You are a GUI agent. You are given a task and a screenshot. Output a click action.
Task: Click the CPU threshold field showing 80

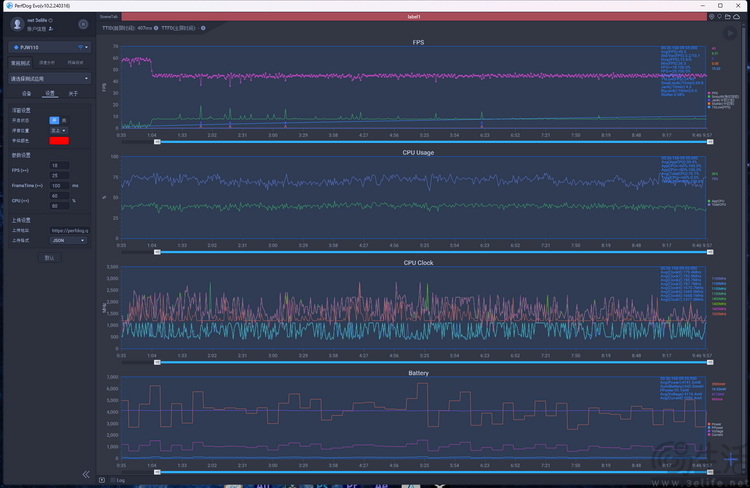59,206
